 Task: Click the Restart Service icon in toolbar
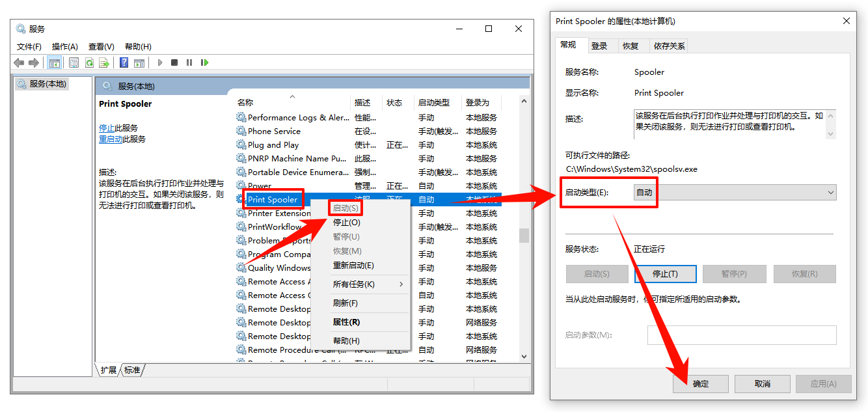pos(205,62)
